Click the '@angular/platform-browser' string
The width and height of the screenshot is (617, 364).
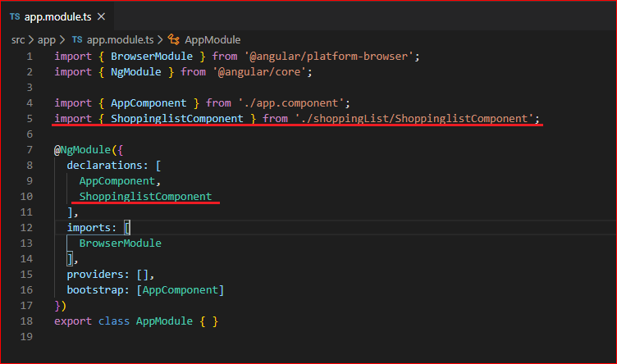tap(329, 57)
